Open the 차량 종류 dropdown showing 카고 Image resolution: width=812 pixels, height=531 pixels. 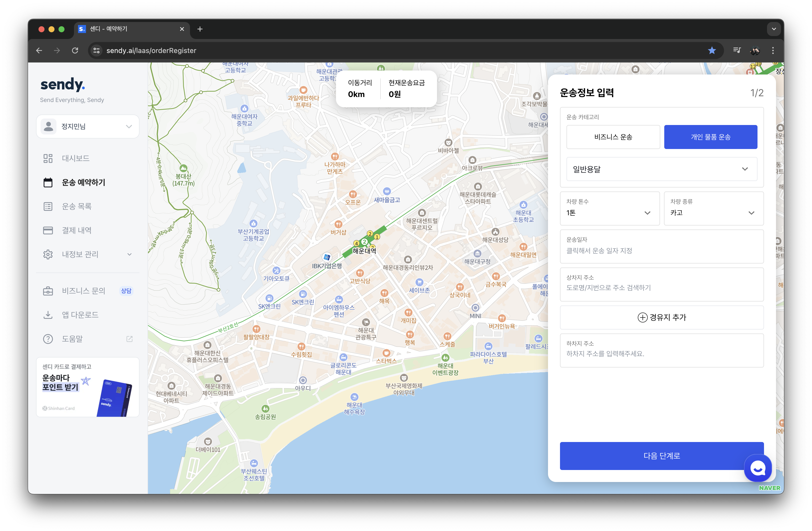(714, 208)
